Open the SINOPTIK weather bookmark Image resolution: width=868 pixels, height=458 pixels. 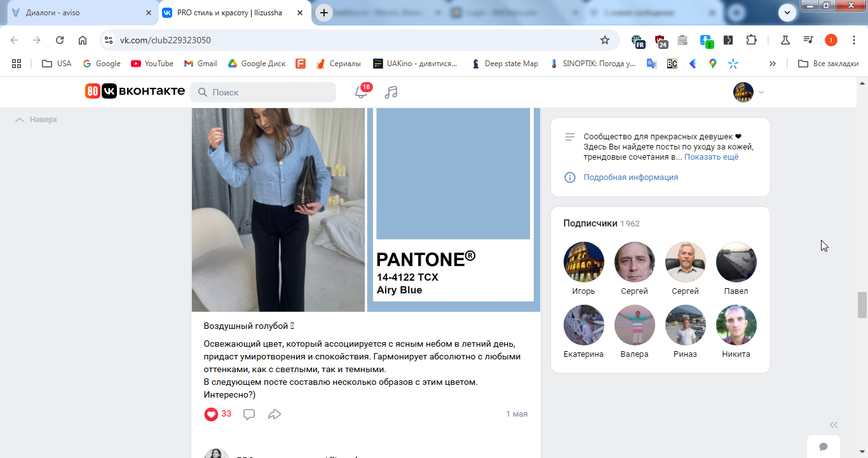(593, 64)
